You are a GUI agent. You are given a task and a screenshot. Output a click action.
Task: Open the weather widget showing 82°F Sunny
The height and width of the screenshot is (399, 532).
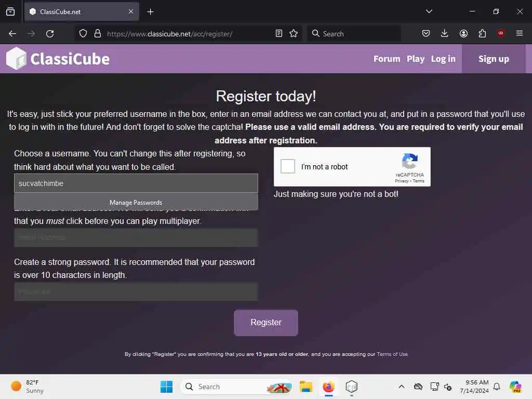28,387
